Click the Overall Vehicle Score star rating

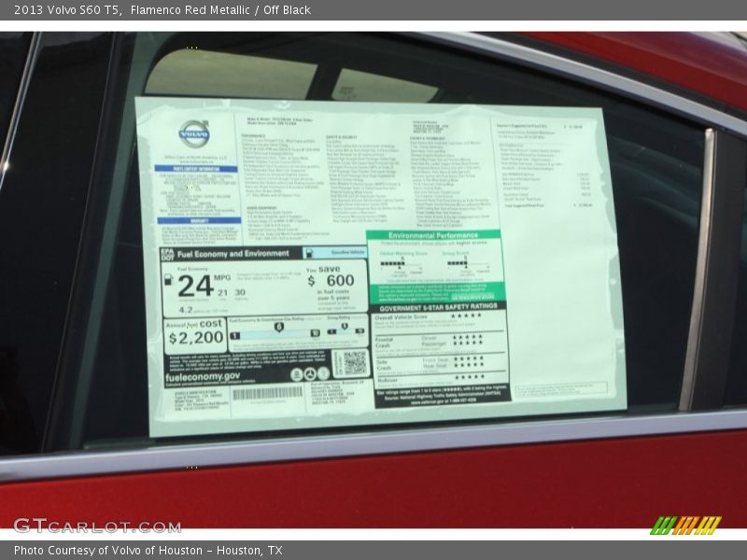466,317
